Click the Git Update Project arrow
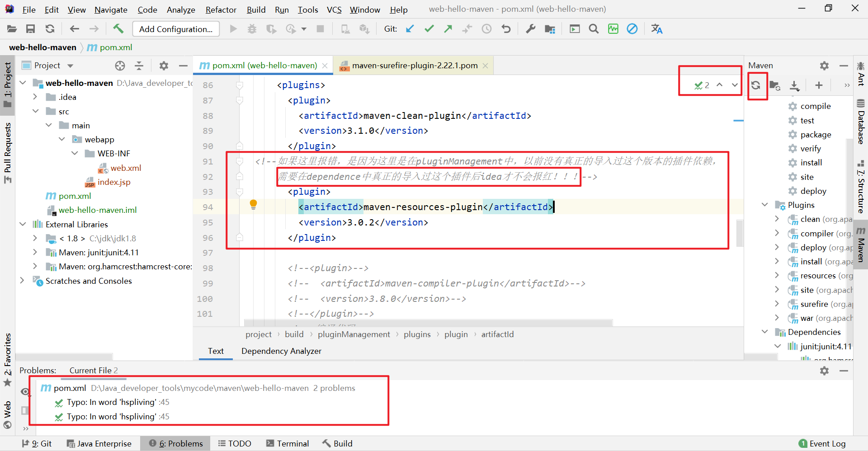Image resolution: width=868 pixels, height=451 pixels. [x=410, y=29]
